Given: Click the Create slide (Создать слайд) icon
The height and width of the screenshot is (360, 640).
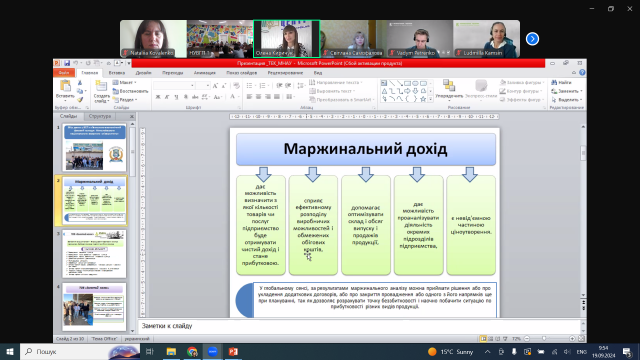Looking at the screenshot, I should pos(101,87).
